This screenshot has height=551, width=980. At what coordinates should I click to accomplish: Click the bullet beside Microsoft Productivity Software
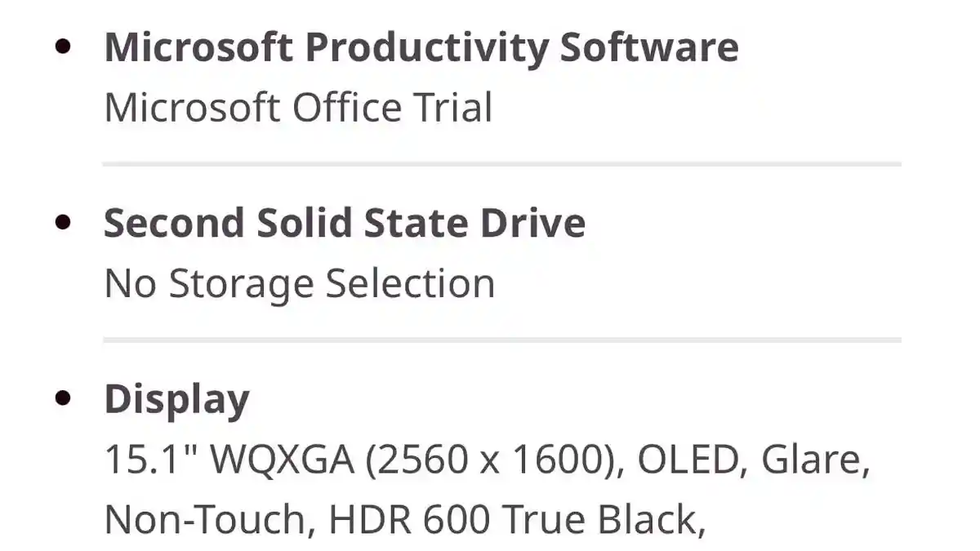pyautogui.click(x=63, y=46)
